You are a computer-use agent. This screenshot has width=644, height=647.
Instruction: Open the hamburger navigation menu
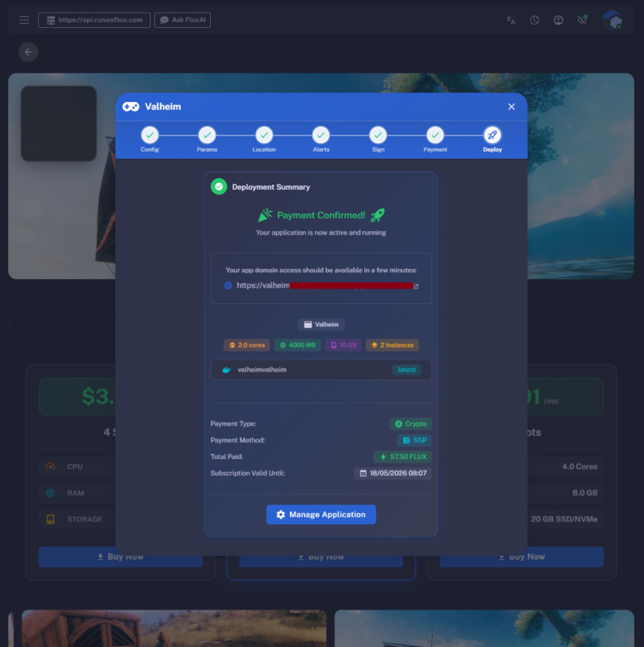click(x=24, y=20)
